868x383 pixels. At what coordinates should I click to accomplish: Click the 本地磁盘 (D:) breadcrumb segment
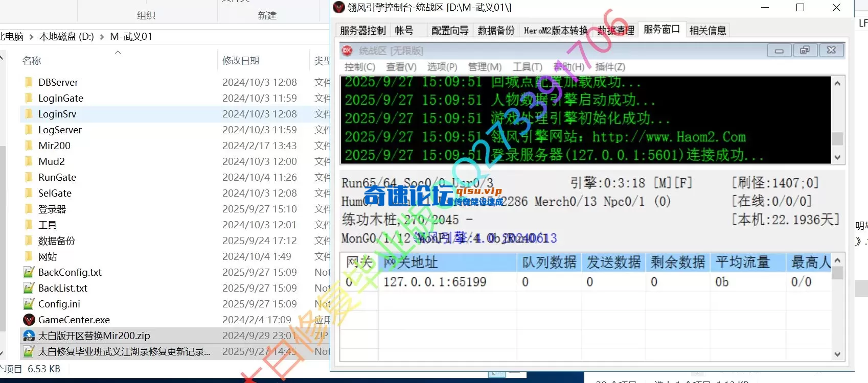66,37
